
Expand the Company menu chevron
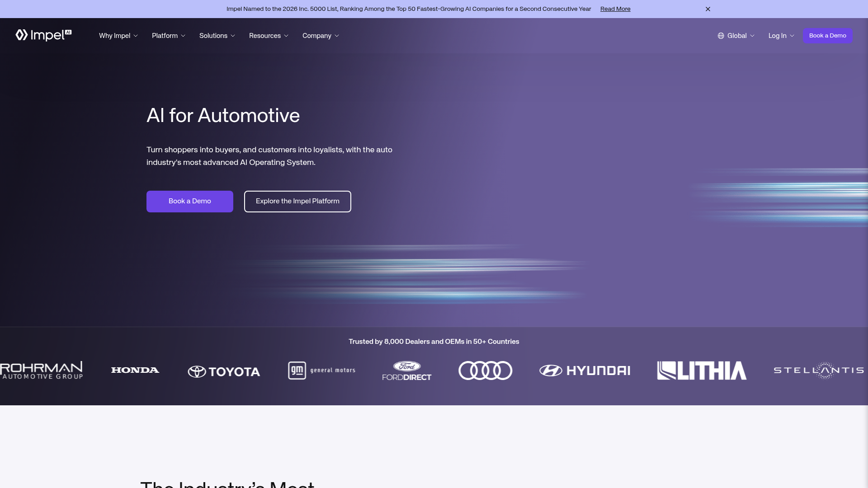(337, 36)
